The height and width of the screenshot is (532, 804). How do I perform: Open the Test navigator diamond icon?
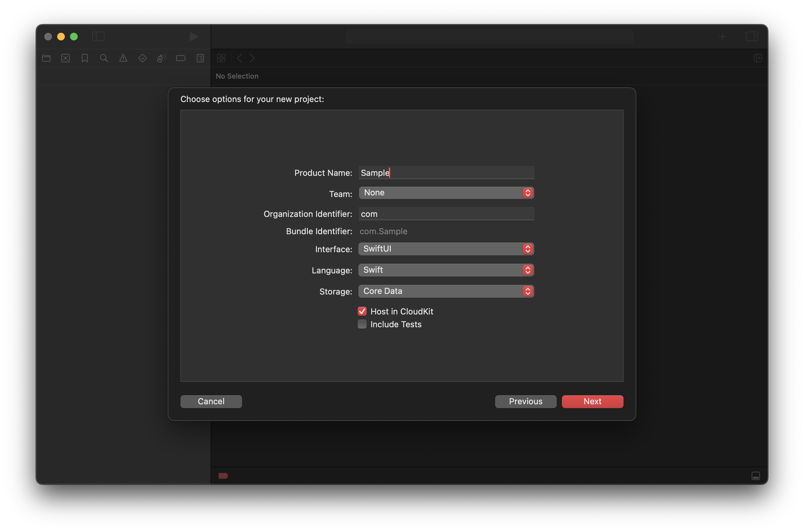point(143,58)
